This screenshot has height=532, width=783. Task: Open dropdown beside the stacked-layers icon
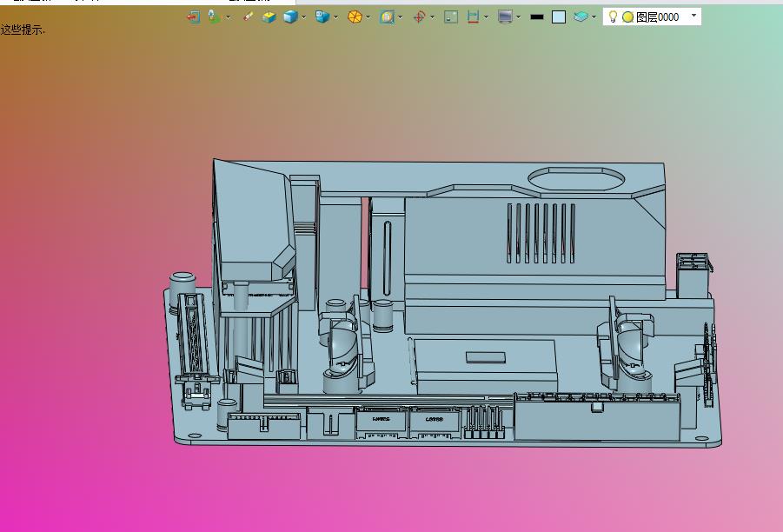click(x=594, y=17)
